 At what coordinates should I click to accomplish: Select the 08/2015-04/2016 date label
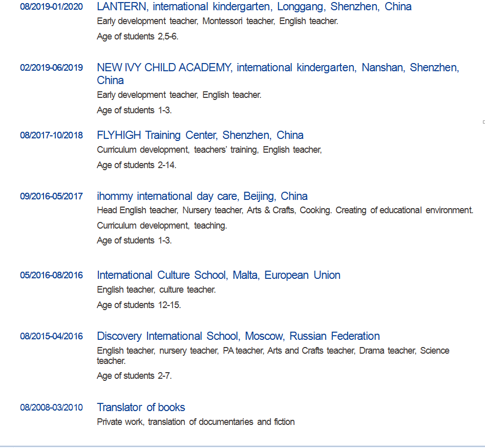(x=51, y=336)
